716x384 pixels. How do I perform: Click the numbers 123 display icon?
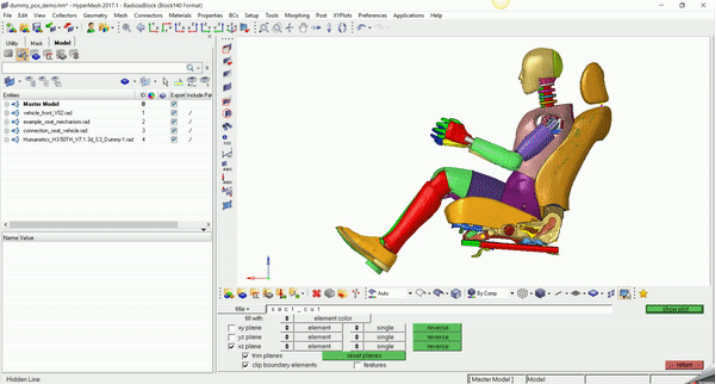click(227, 140)
